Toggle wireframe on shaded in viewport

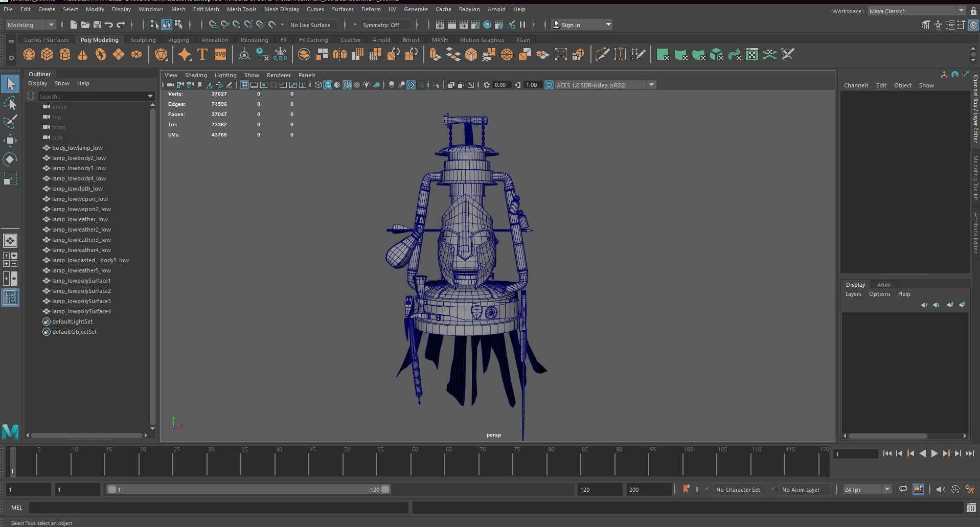tap(347, 85)
